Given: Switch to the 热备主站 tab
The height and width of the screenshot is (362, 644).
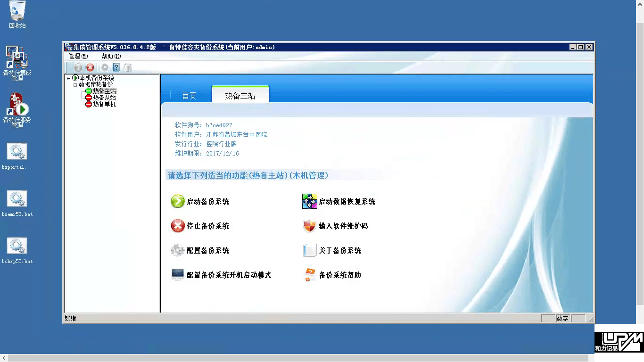Looking at the screenshot, I should 240,95.
